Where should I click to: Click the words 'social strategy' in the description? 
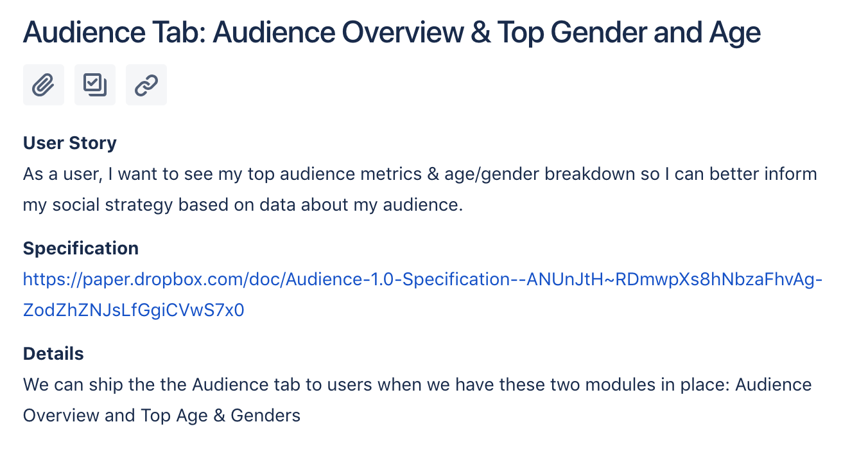pos(114,204)
